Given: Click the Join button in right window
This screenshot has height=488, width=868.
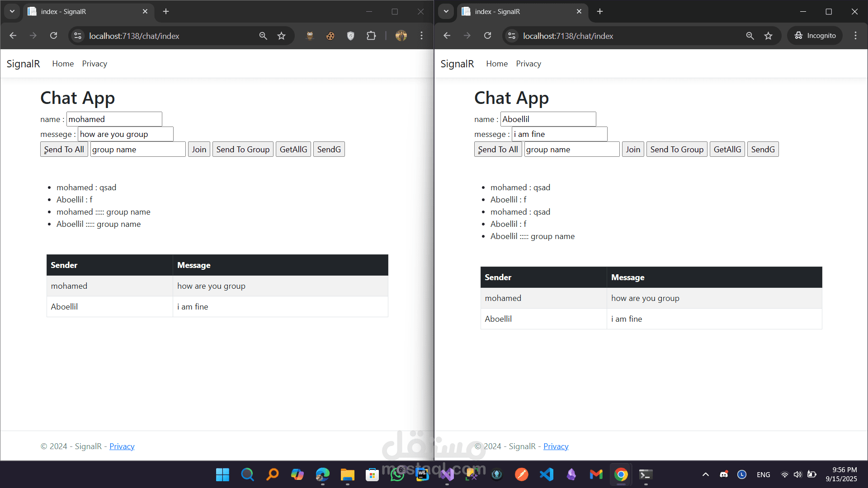Looking at the screenshot, I should 632,150.
